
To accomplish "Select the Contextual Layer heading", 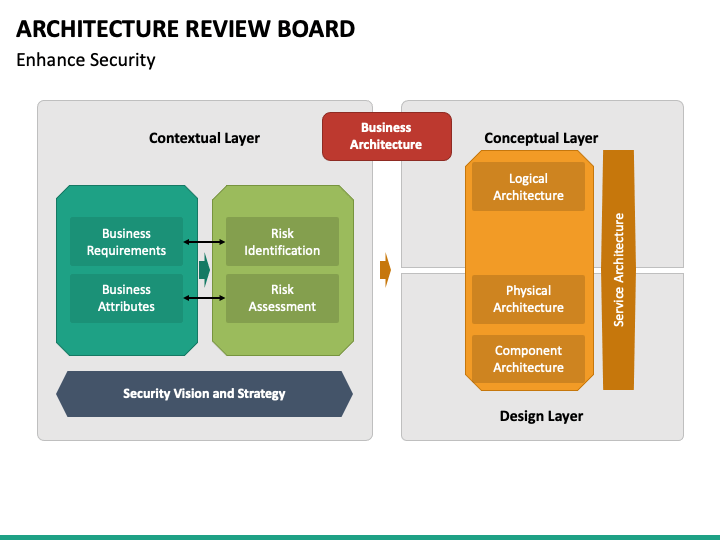I will (204, 138).
